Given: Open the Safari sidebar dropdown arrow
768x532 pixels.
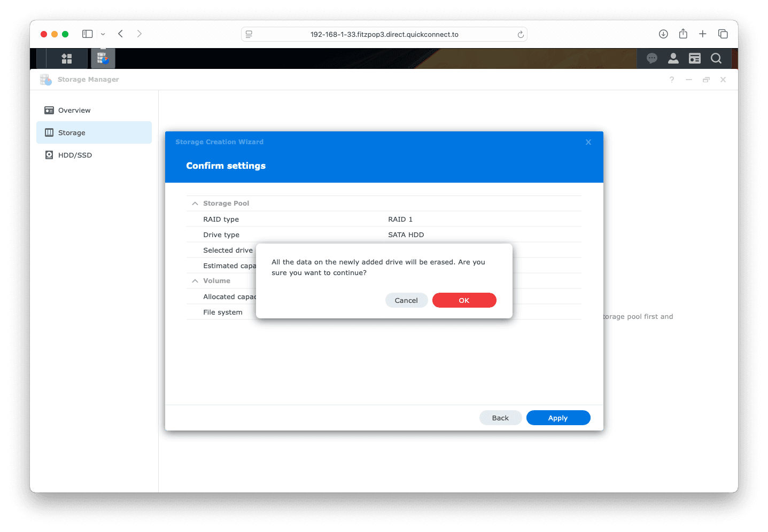Looking at the screenshot, I should click(x=103, y=34).
